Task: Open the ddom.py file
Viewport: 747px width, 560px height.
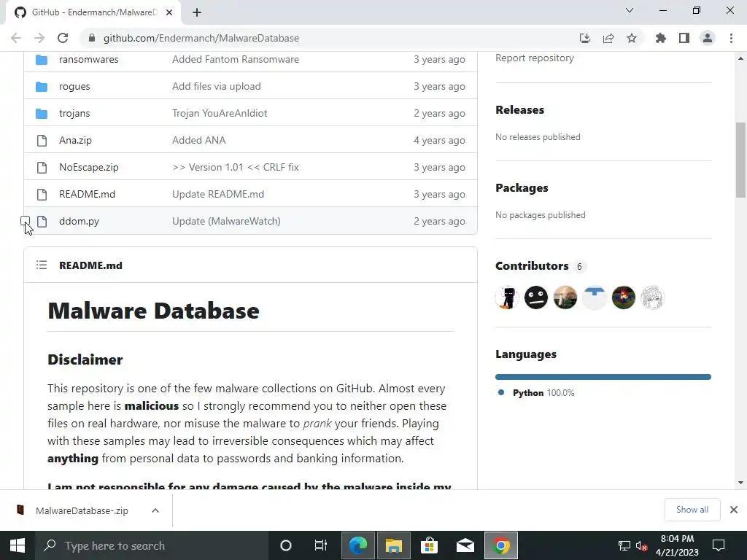Action: tap(79, 222)
